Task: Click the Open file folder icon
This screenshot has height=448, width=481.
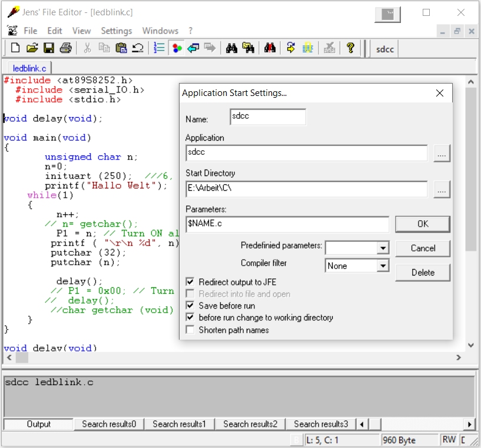Action: [x=32, y=48]
